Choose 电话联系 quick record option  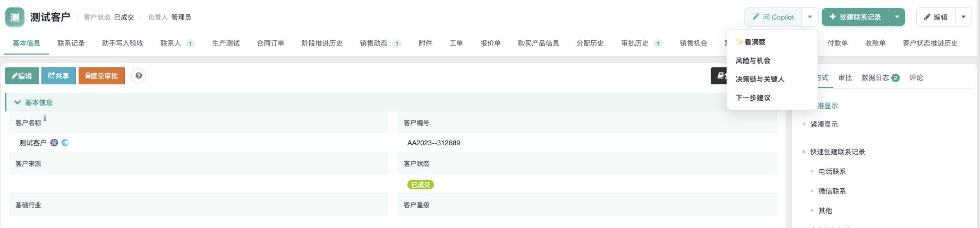(x=832, y=171)
